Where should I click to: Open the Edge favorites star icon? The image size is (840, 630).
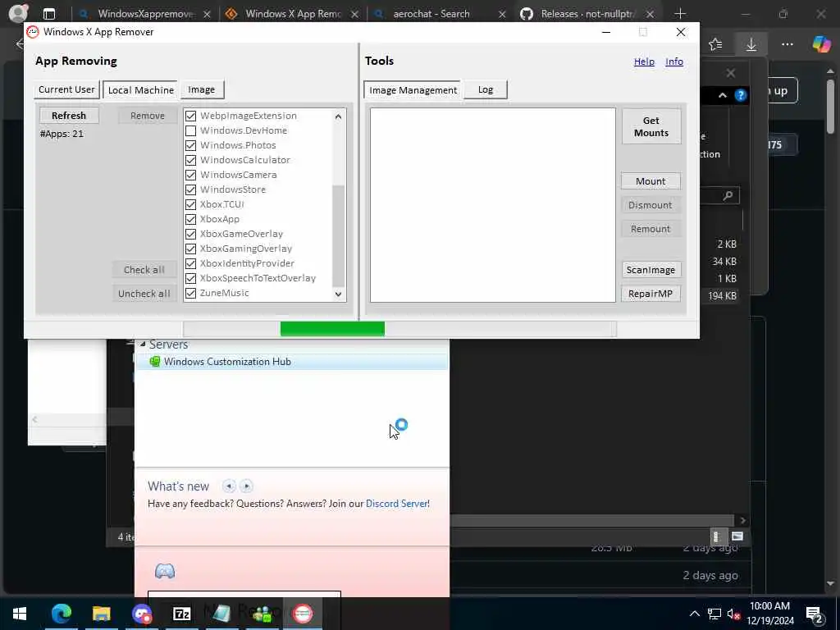[715, 44]
